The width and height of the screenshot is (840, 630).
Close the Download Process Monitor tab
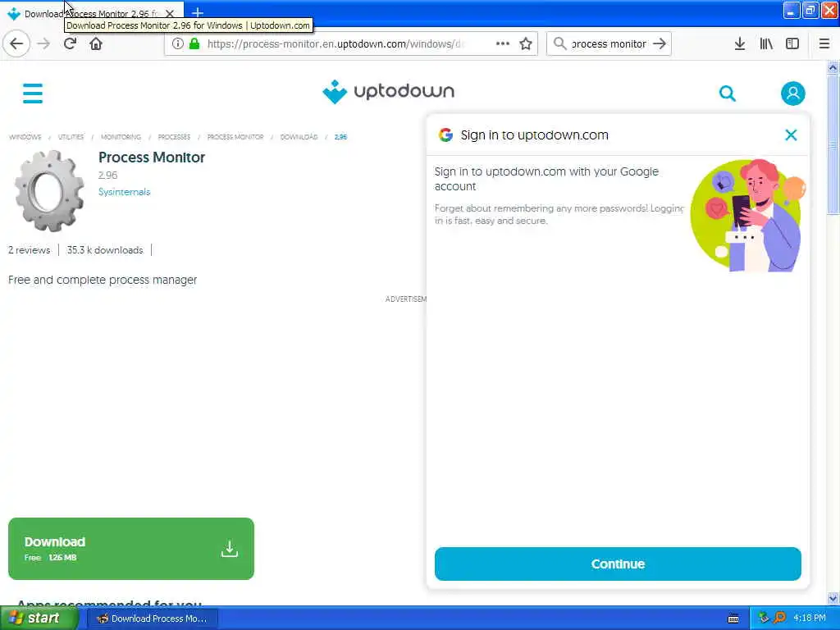(170, 13)
